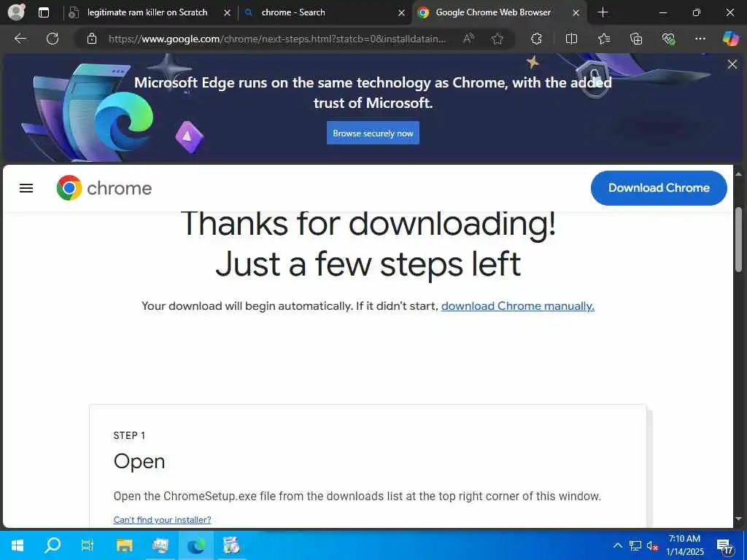Click the Download Chrome button
Image resolution: width=747 pixels, height=560 pixels.
pyautogui.click(x=659, y=188)
